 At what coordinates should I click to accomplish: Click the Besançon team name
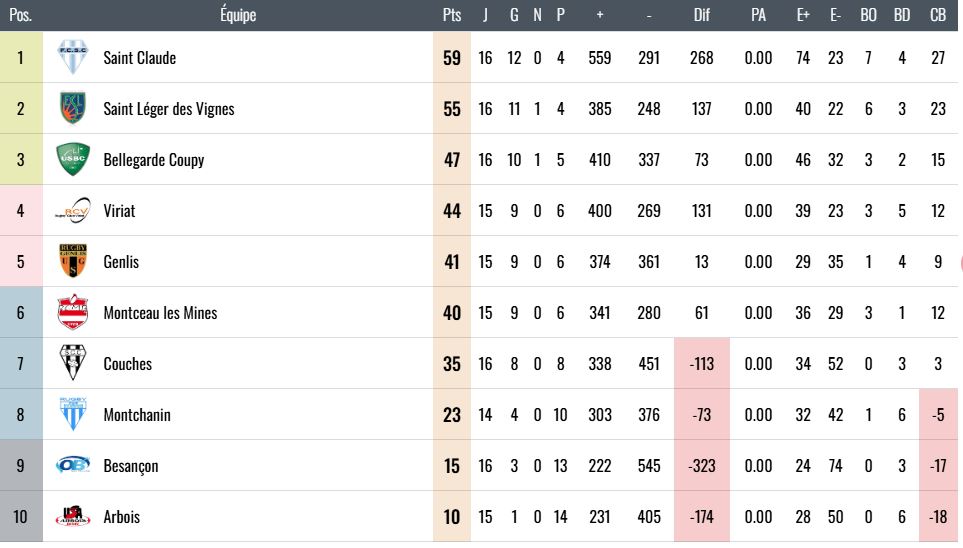pos(131,466)
